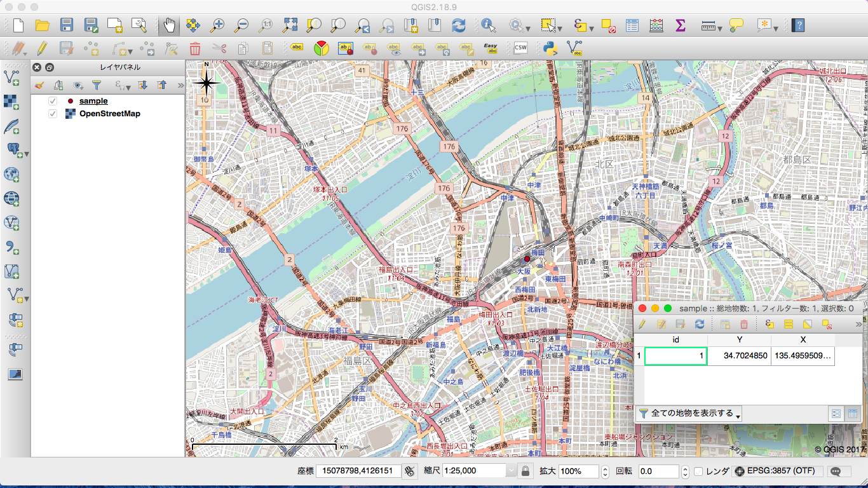Click the Refresh map canvas icon
This screenshot has width=868, height=488.
point(459,25)
